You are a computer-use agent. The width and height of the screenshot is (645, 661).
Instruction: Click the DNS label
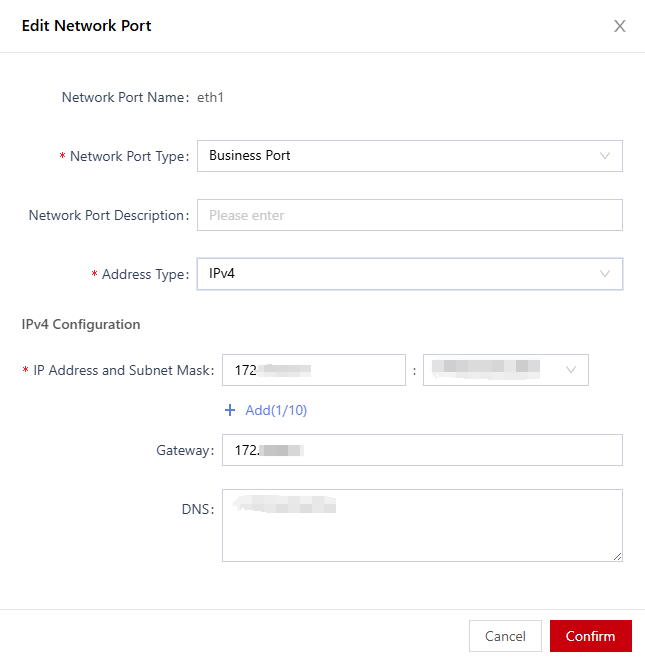198,509
